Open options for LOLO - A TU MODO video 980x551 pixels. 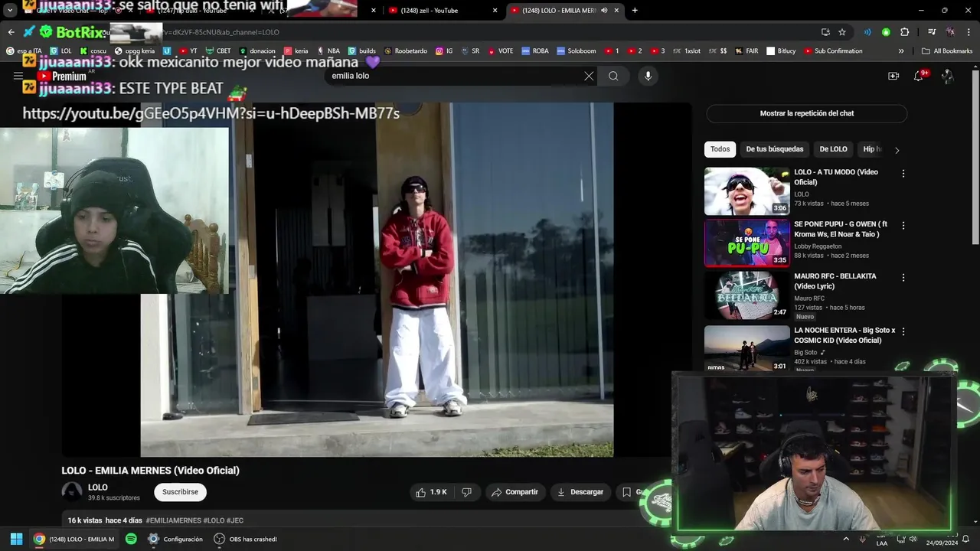coord(903,174)
